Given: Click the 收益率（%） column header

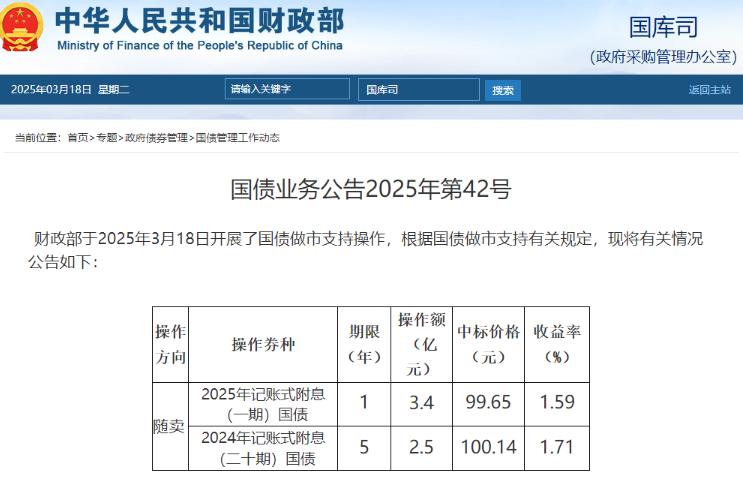Looking at the screenshot, I should 557,344.
